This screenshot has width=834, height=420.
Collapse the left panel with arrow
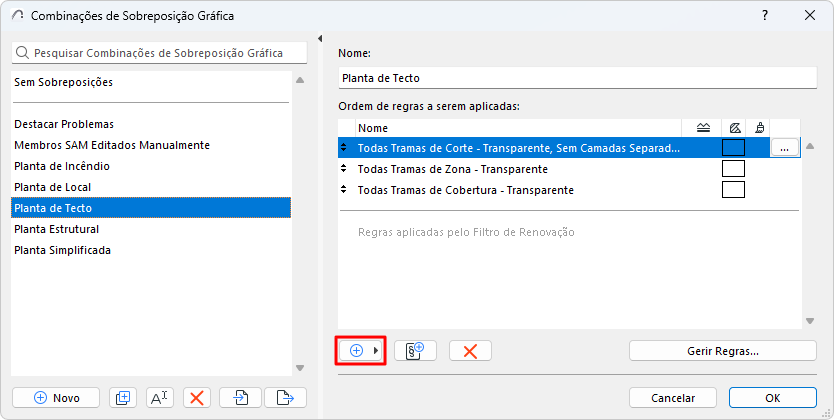click(320, 39)
